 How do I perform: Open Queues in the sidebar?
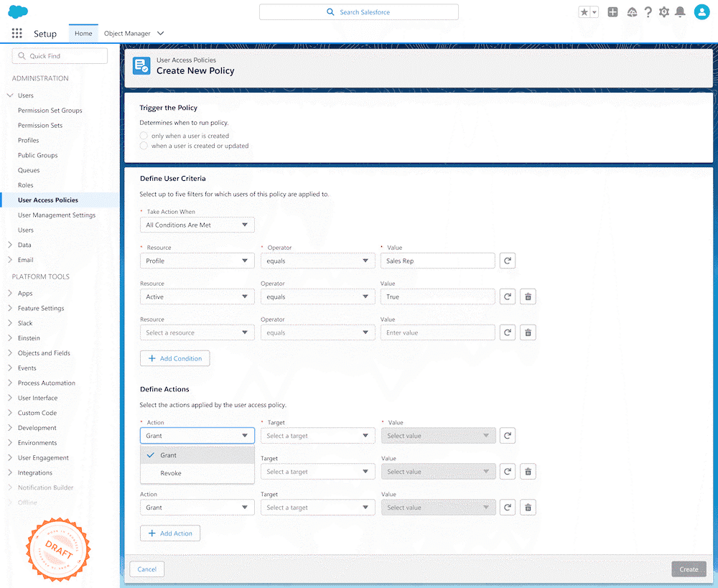(29, 170)
